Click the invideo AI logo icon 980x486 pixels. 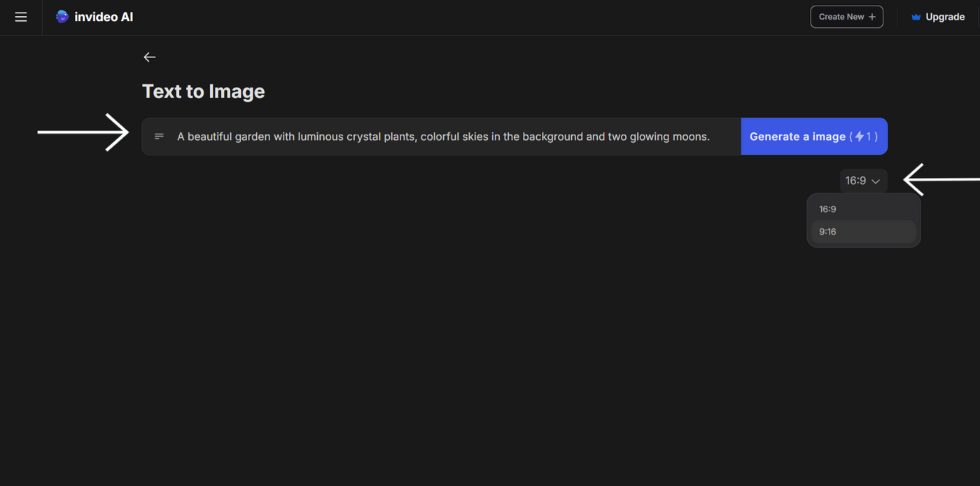62,17
